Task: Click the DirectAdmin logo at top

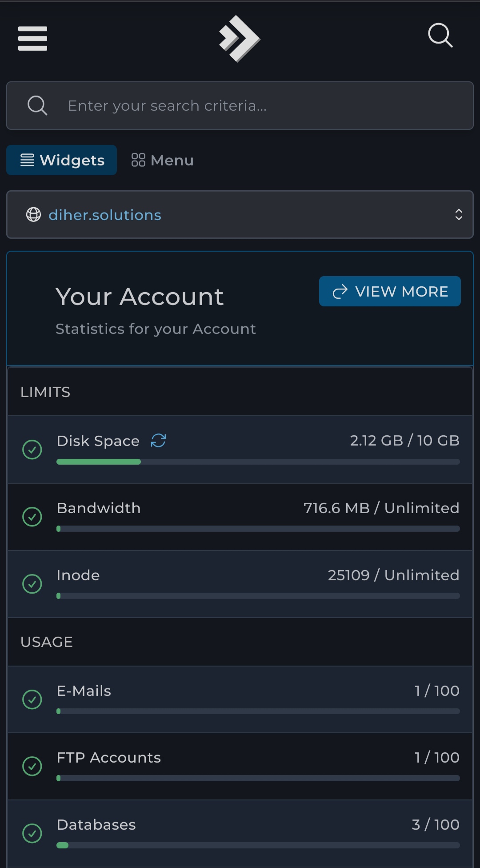Action: coord(239,39)
